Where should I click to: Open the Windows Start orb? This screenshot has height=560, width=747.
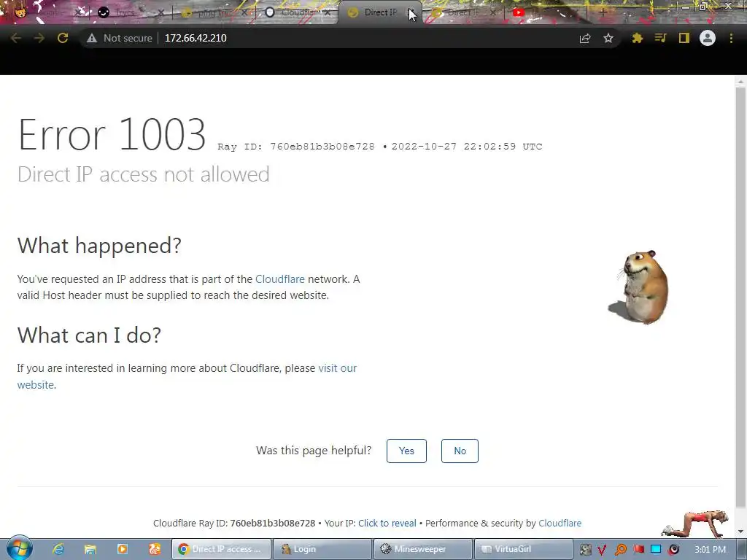(x=19, y=548)
